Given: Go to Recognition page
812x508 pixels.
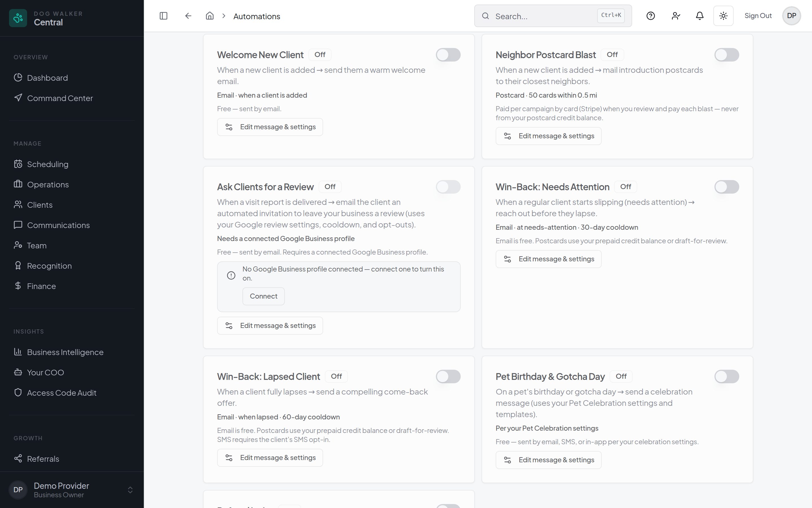Looking at the screenshot, I should tap(72, 266).
